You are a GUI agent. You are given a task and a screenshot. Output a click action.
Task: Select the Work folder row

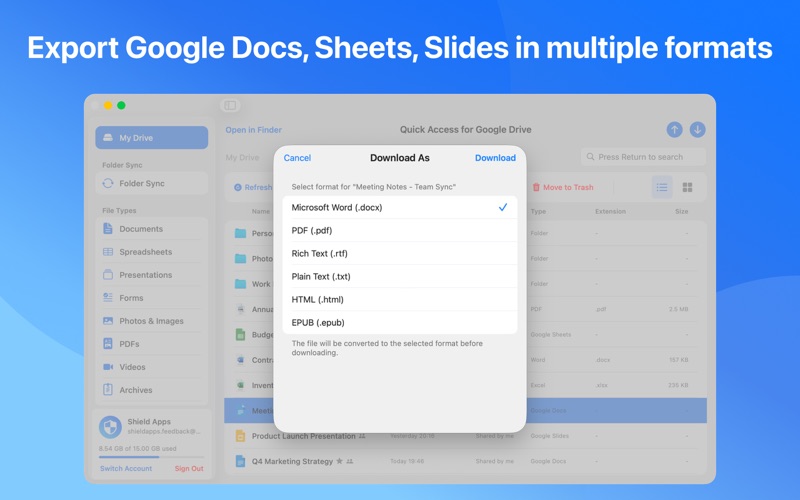(x=465, y=284)
